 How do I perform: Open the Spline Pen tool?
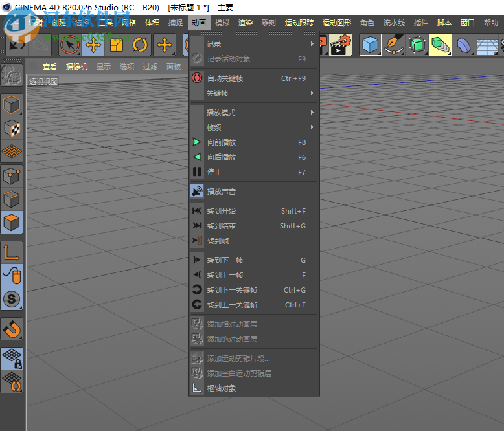click(x=394, y=45)
